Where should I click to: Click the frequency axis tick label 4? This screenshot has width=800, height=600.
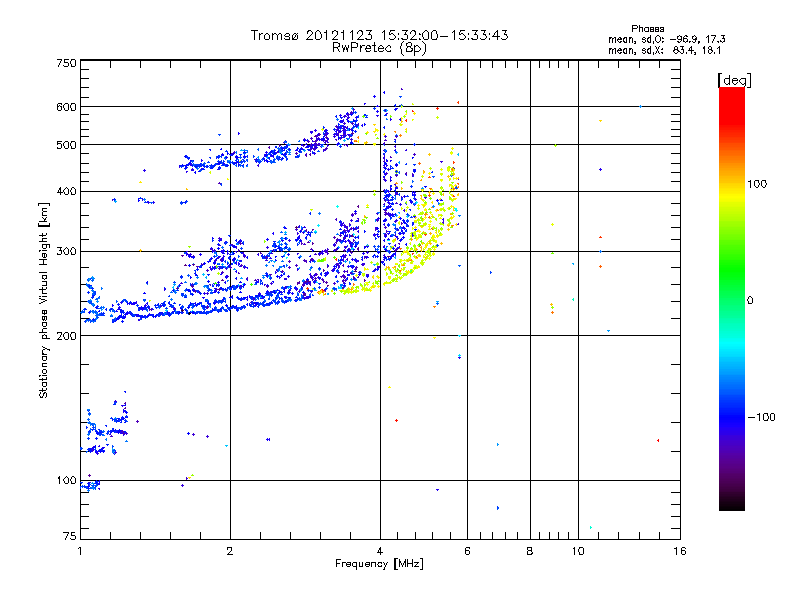(380, 551)
